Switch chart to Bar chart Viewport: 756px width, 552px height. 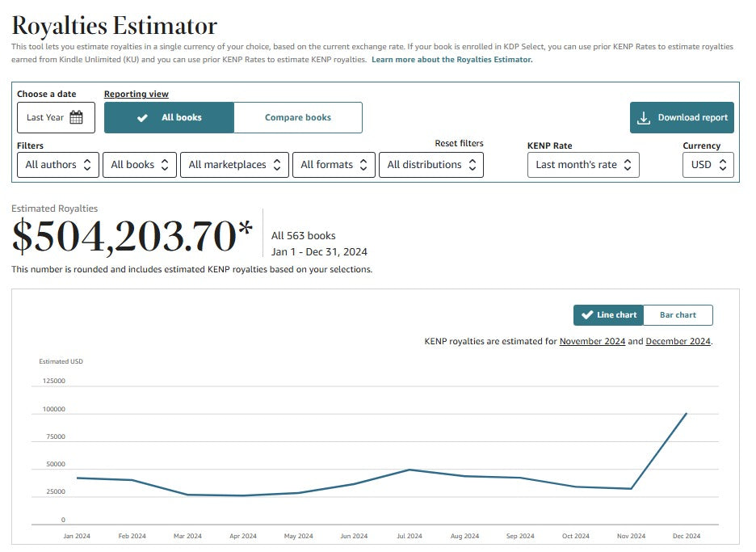click(678, 315)
